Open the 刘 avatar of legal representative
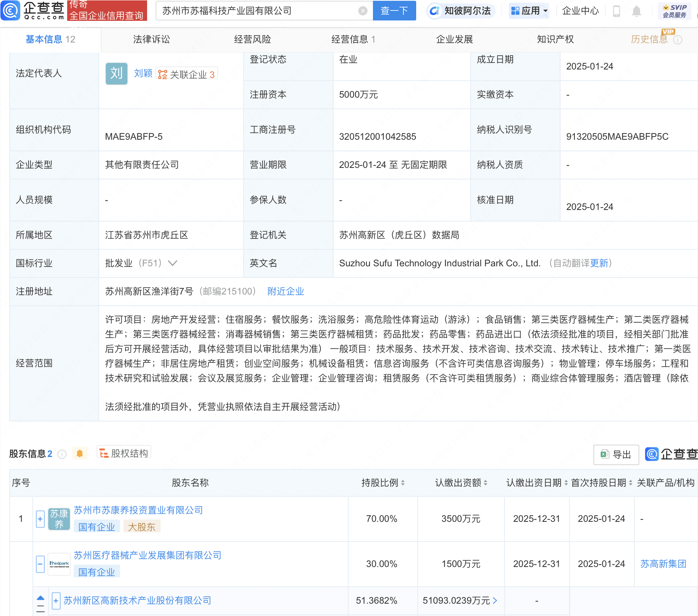This screenshot has height=616, width=698. (117, 73)
